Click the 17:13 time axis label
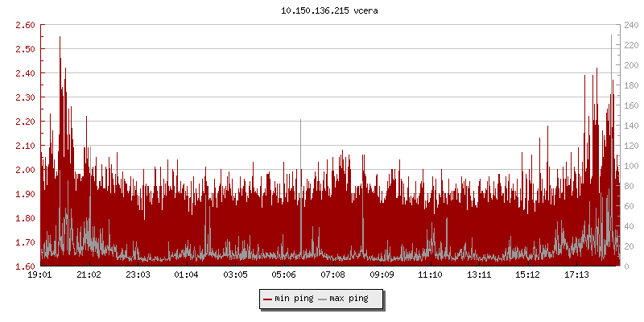Screen dimensions: 644x322 pos(576,275)
